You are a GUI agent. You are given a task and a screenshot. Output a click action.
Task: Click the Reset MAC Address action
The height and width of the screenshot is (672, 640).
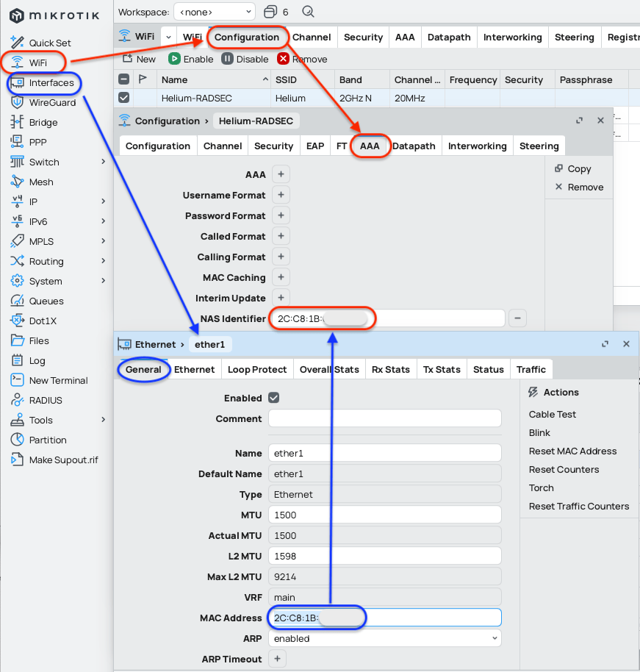[x=572, y=451]
